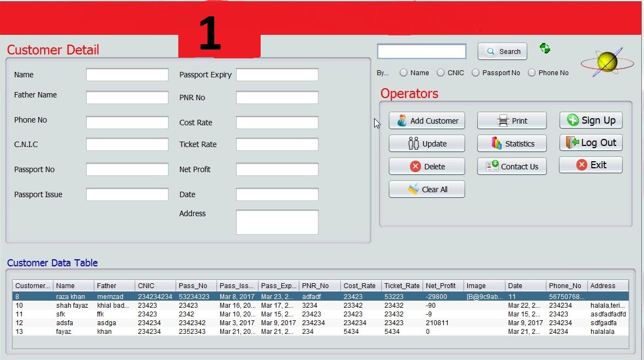Click the spinning globe logo icon

point(607,62)
